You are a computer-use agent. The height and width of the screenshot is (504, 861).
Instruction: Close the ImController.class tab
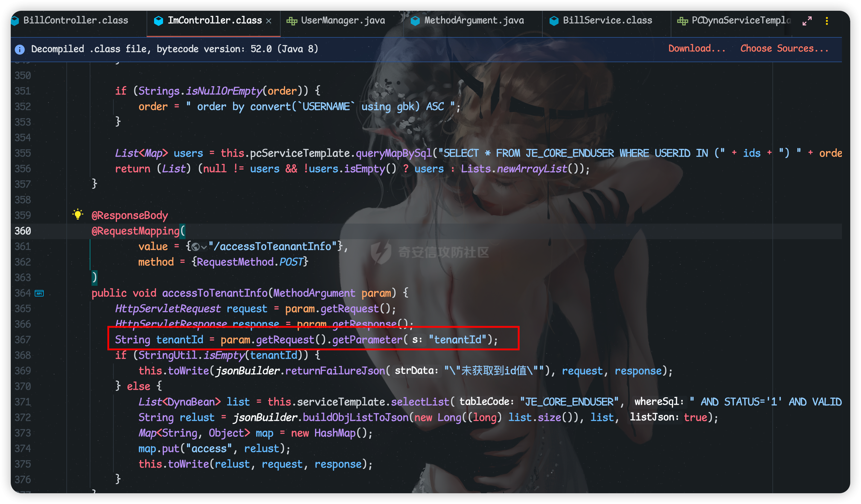(x=269, y=21)
